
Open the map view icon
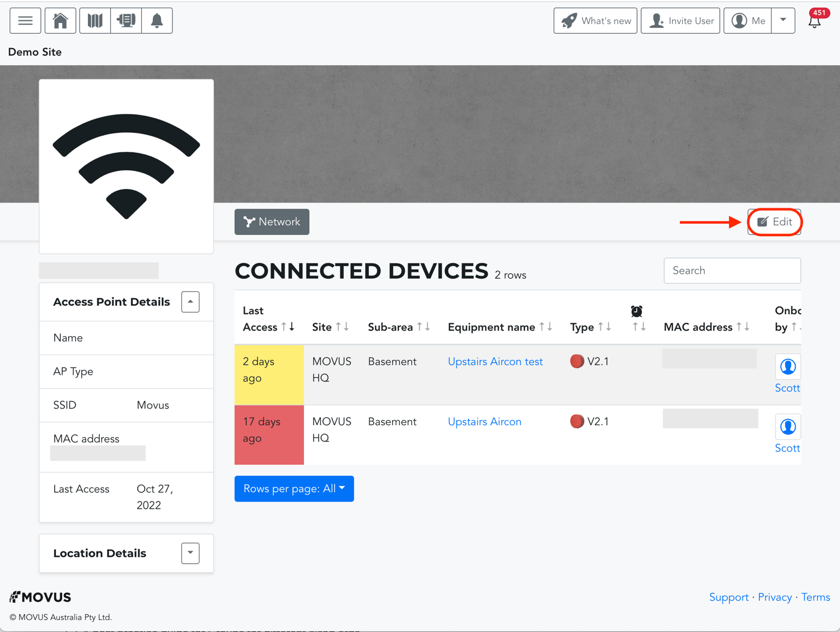coord(95,20)
